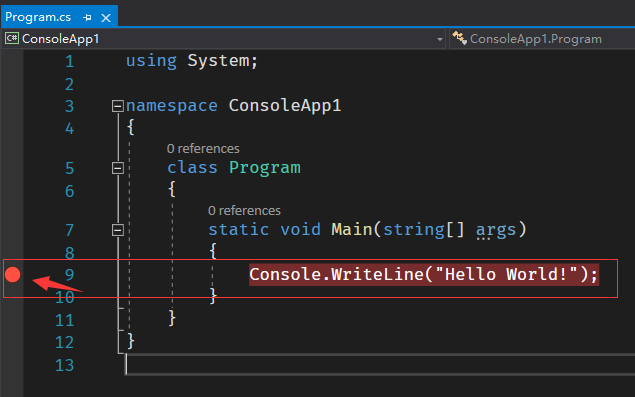Click the 'namespace' keyword

pos(172,106)
